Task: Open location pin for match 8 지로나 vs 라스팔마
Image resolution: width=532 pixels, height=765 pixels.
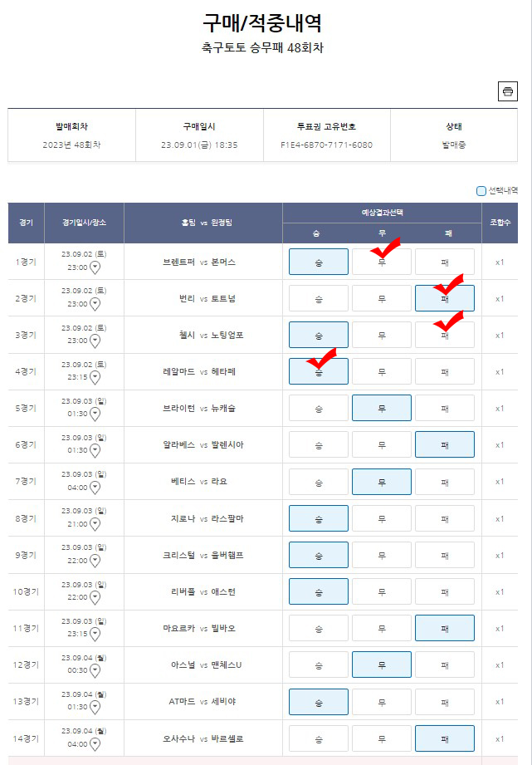Action: pos(95,524)
